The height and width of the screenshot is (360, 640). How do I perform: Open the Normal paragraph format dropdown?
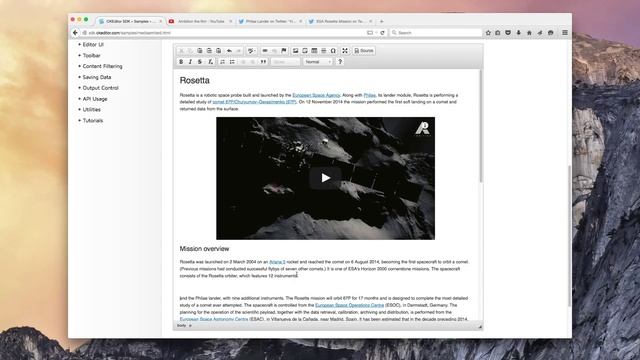point(318,62)
